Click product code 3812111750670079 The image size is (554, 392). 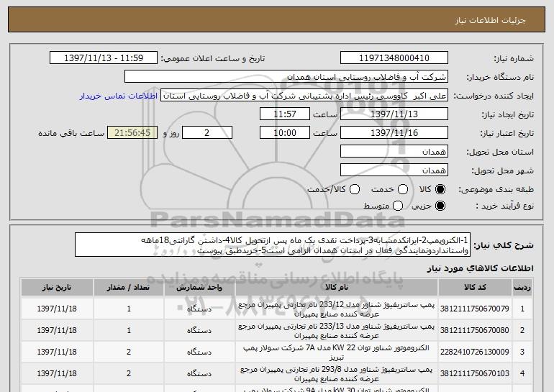tap(475, 309)
